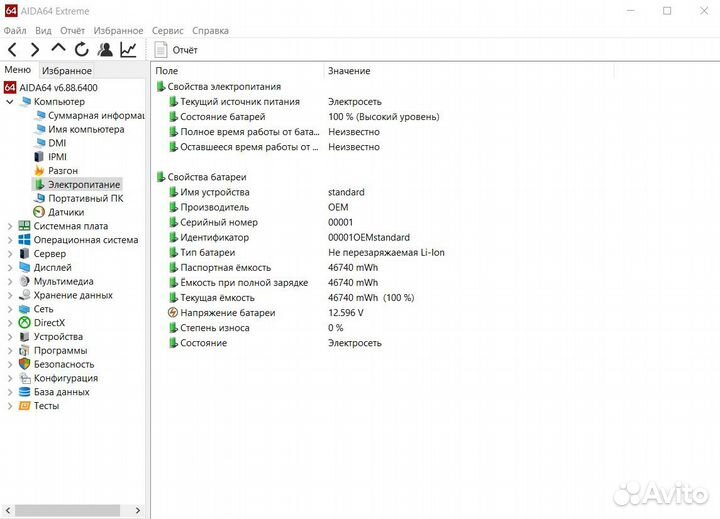Click the flame icon next to Разгон

pos(39,170)
